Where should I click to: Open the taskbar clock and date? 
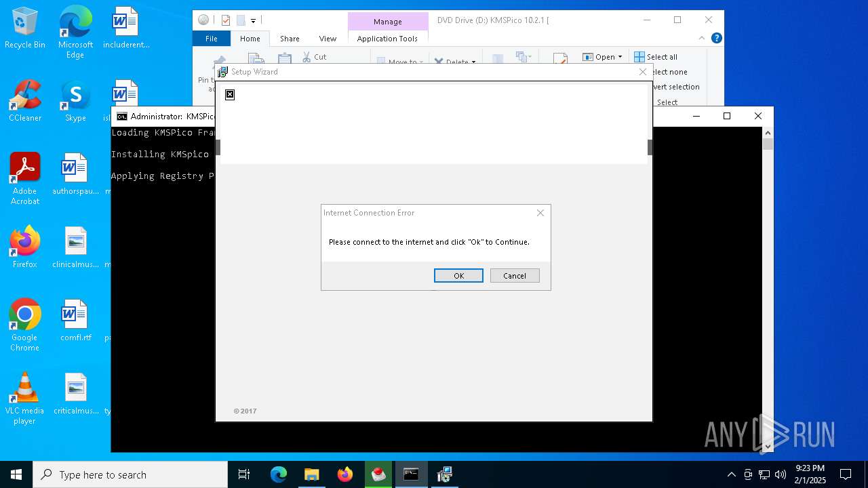(x=810, y=474)
